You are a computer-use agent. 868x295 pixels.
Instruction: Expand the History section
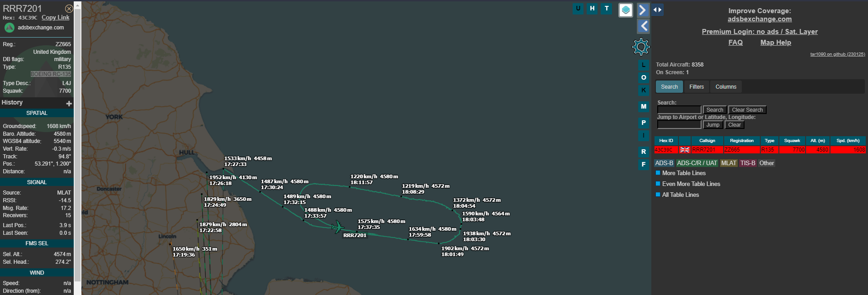pyautogui.click(x=69, y=104)
